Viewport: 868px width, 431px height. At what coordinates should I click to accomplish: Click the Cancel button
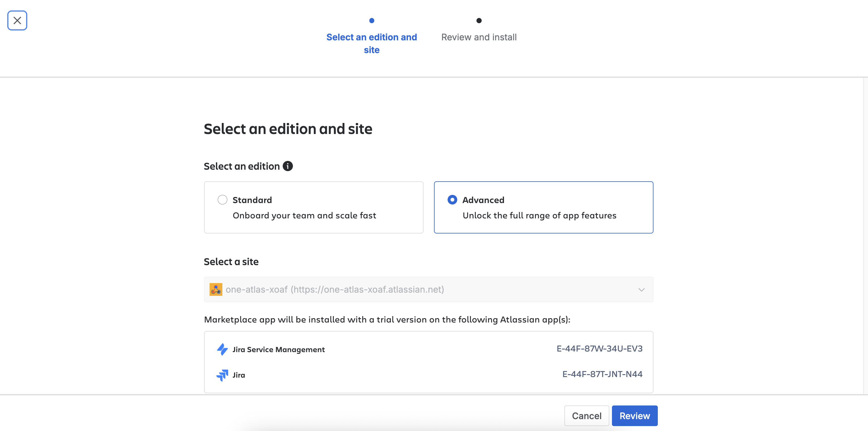[x=587, y=416]
